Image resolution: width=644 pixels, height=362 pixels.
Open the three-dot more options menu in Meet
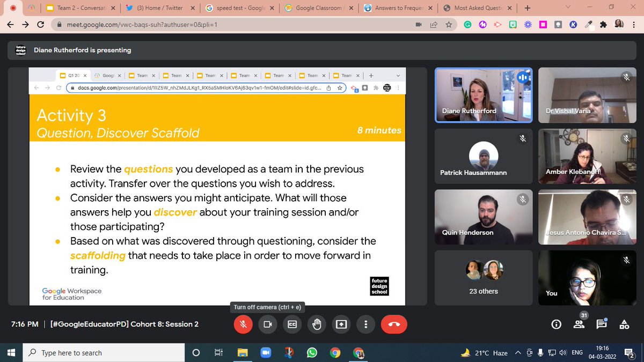[365, 324]
